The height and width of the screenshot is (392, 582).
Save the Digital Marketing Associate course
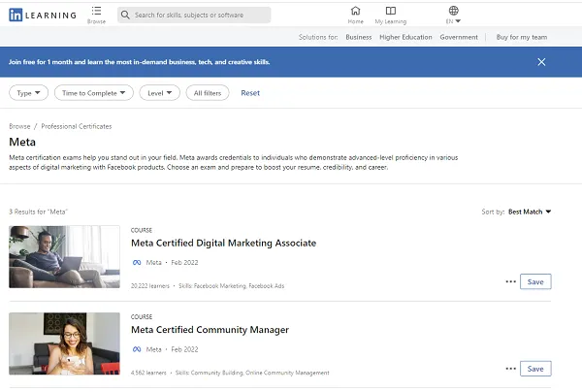tap(535, 281)
